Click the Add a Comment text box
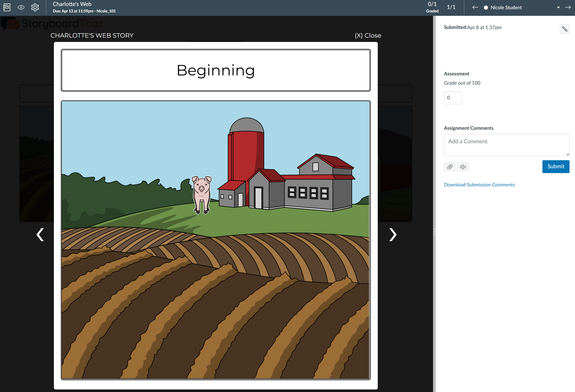Image resolution: width=575 pixels, height=392 pixels. [506, 145]
